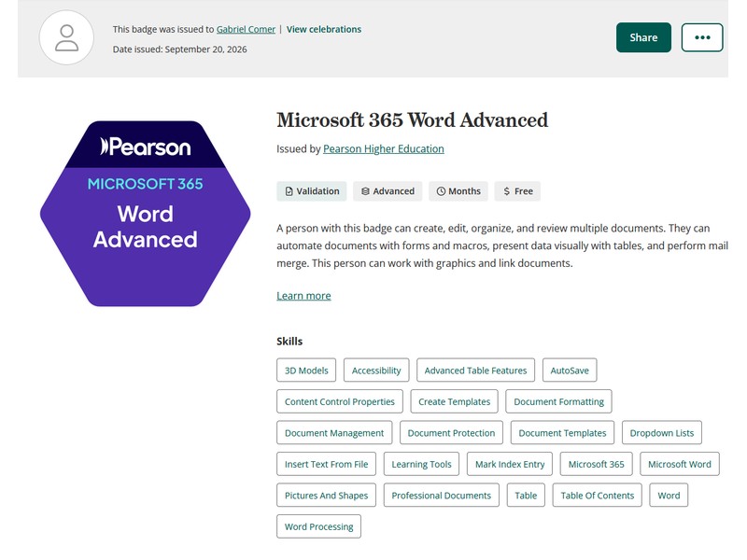Click the Professional Documents skill tag
Screen dimensions: 747x560
[441, 496]
